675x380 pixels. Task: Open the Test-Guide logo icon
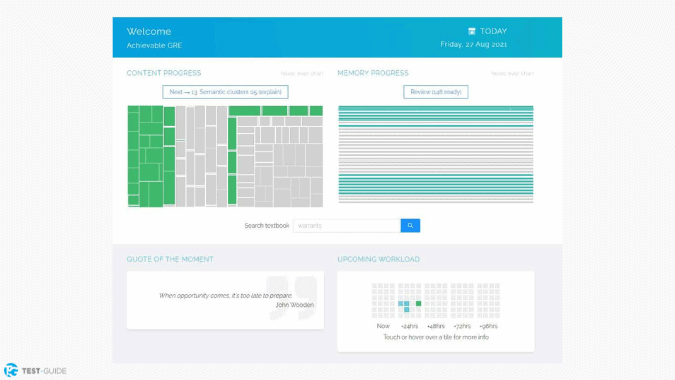(x=11, y=370)
